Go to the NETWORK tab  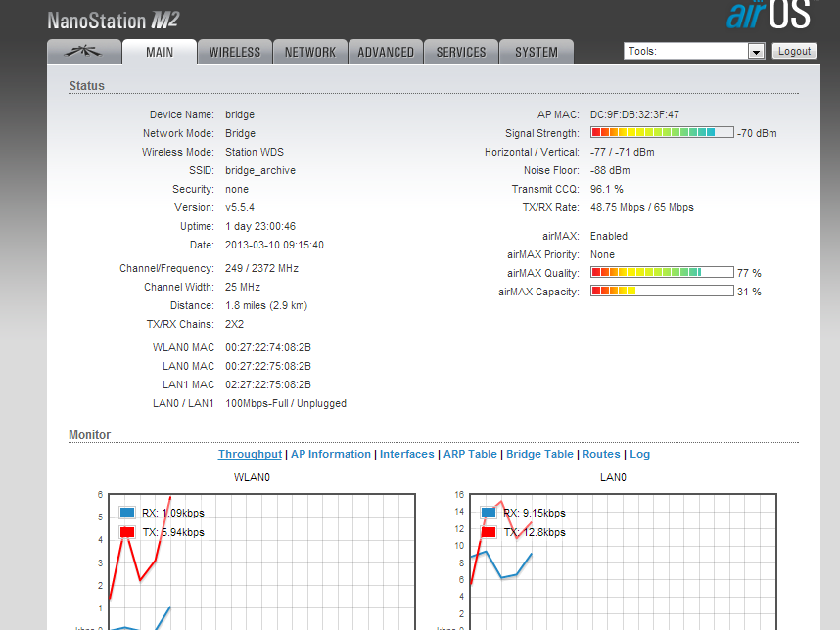pos(310,52)
